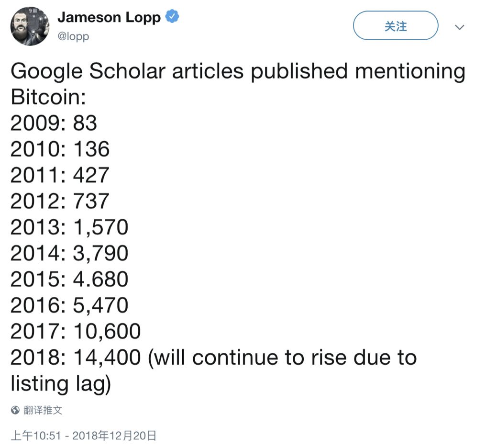Click the 翻译推文 translate tweet link

[x=43, y=410]
